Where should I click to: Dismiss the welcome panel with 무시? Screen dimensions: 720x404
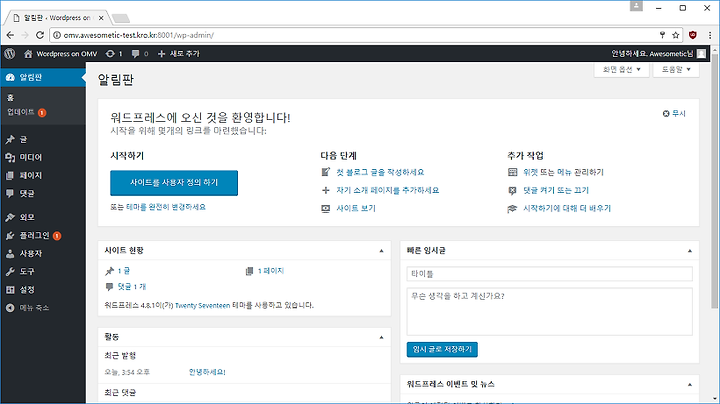674,113
